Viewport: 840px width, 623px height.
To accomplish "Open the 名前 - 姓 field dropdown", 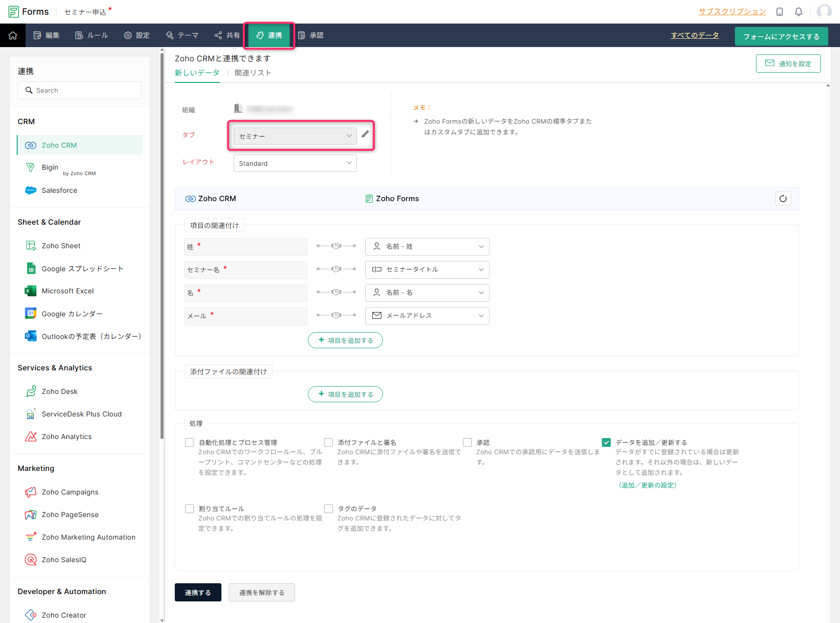I will pyautogui.click(x=427, y=247).
